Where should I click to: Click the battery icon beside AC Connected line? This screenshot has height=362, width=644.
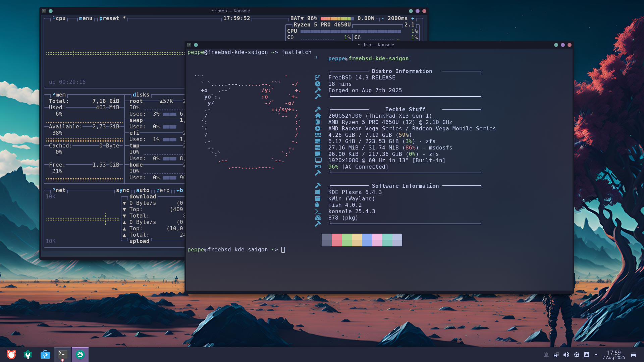click(318, 167)
